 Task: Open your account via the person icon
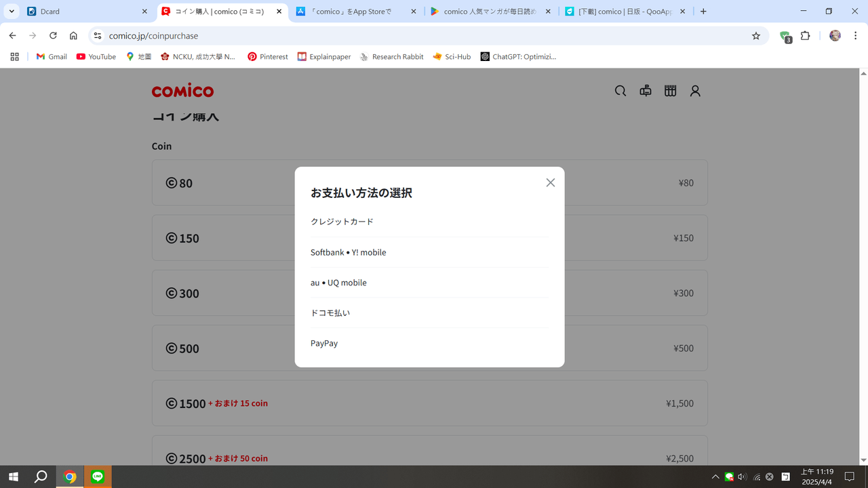pos(695,90)
